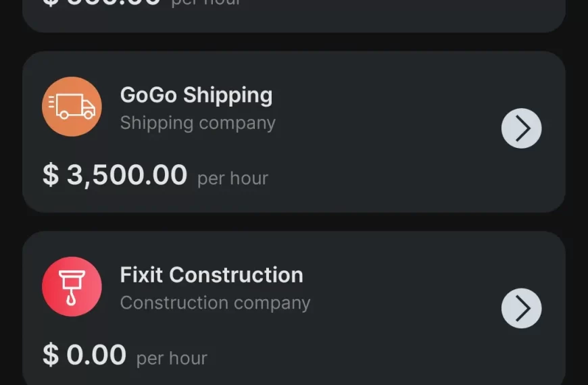Click the "Shipping company" subtitle
The width and height of the screenshot is (588, 385).
pos(197,123)
